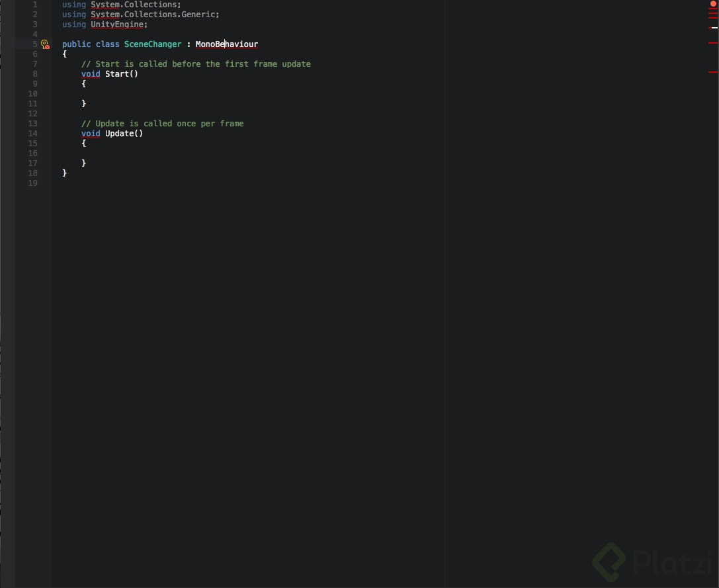Click the using keyword on line 3

[74, 24]
